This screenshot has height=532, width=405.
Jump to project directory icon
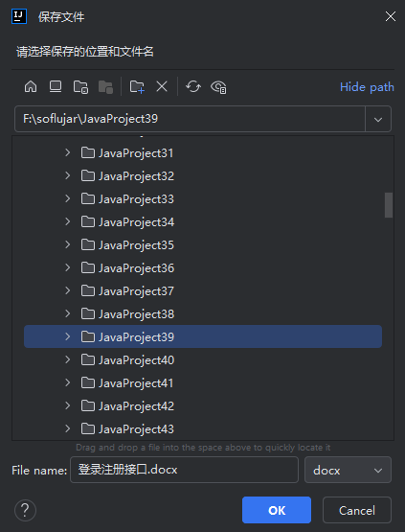tap(80, 87)
